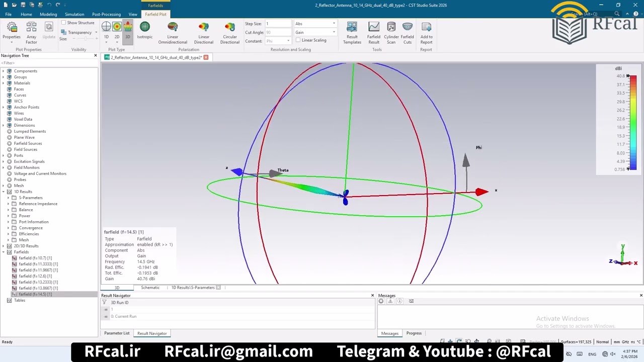Open the File menu
Viewport: 644px width, 362px height.
click(9, 14)
